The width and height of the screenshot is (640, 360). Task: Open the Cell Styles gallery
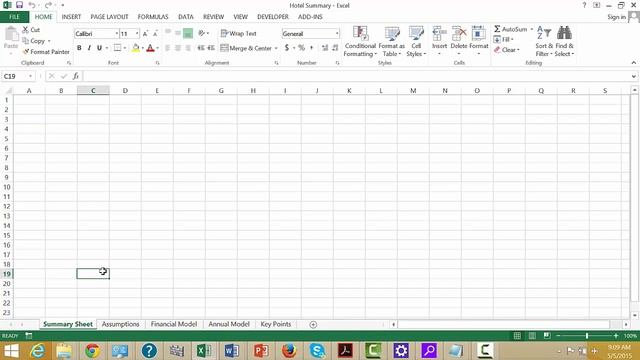[x=416, y=42]
